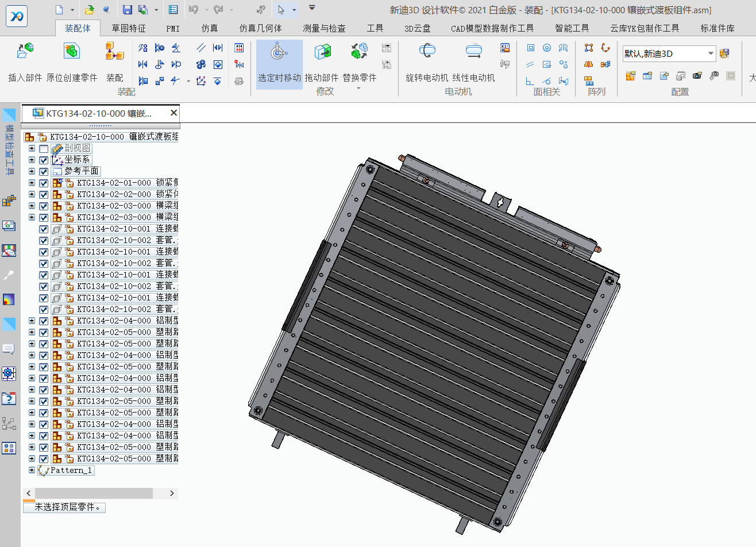The height and width of the screenshot is (547, 756).
Task: Toggle checkbox for 参考平面 node
Action: (44, 172)
